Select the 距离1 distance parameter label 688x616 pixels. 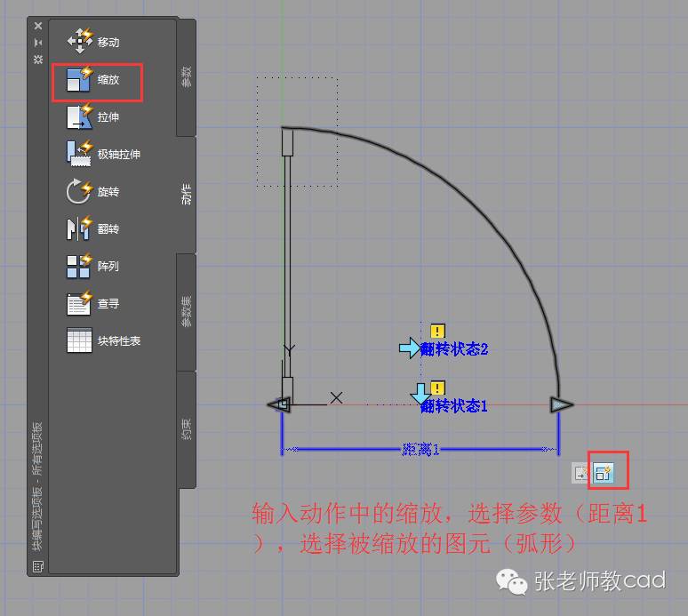[x=421, y=450]
